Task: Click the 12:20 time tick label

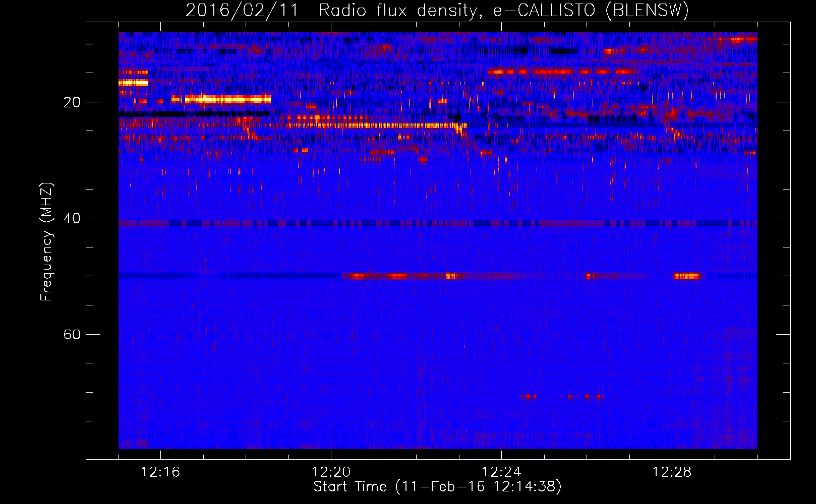Action: click(331, 472)
